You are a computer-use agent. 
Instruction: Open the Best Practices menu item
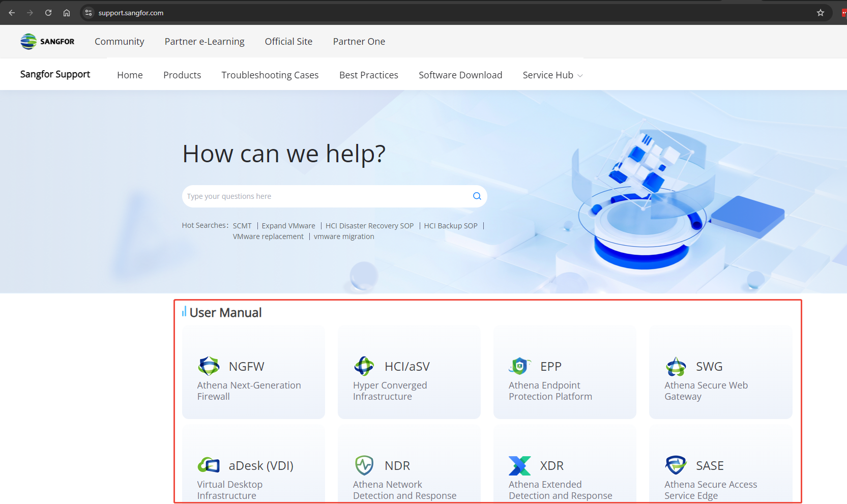[369, 75]
